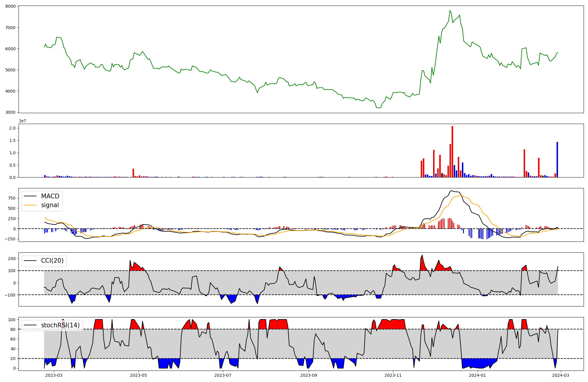The image size is (588, 382).
Task: Click the tall blue volume bar at far right
Action: [557, 160]
